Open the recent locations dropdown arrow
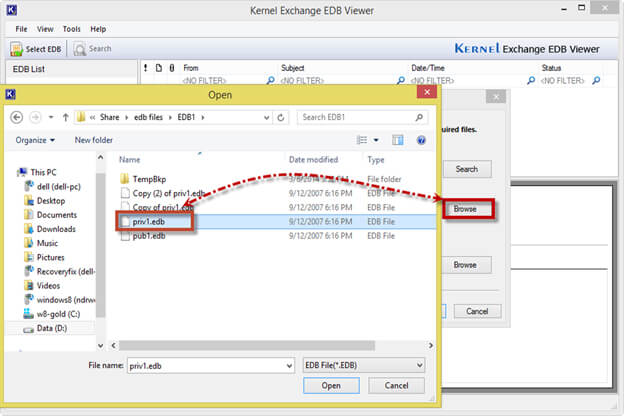This screenshot has width=624, height=416. [x=51, y=117]
